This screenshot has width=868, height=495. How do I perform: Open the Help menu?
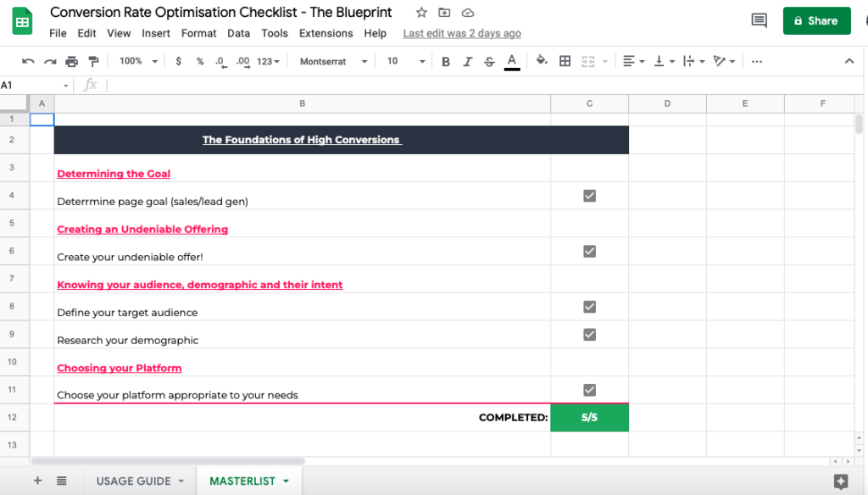coord(376,33)
